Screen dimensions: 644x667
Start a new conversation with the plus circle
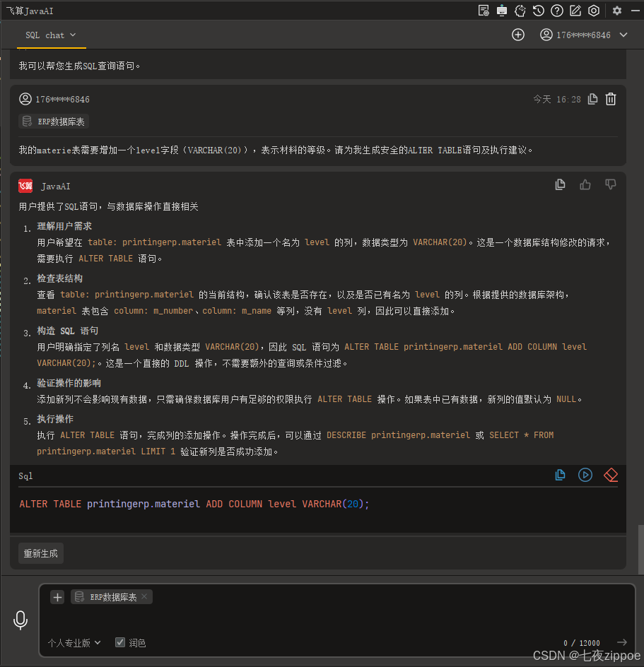click(518, 34)
